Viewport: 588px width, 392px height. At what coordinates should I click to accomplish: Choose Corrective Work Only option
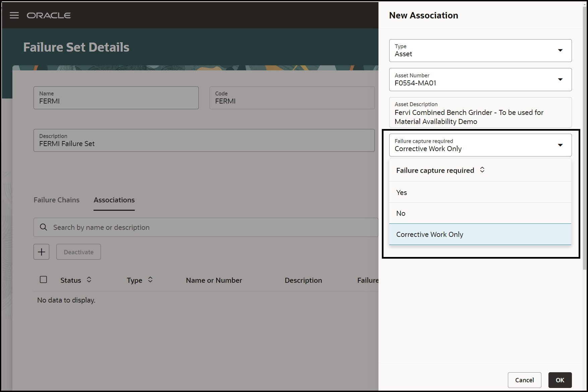tap(480, 234)
